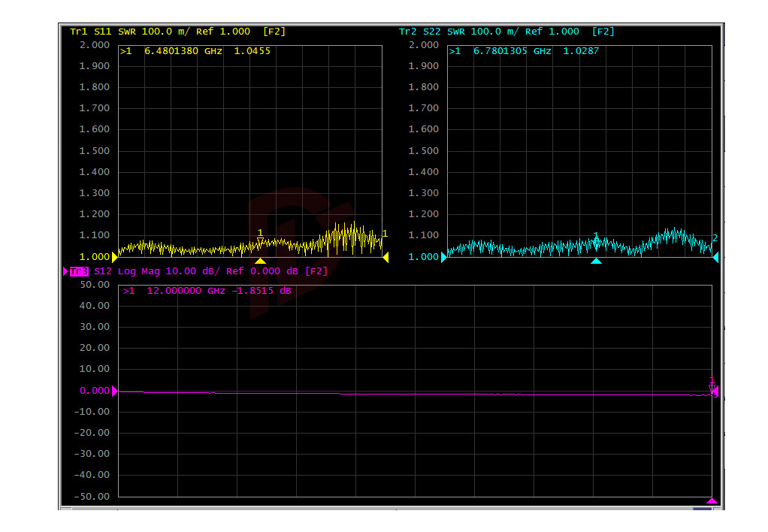This screenshot has height=532, width=768.
Task: Select marker 1 on the magenta S12 trace
Action: coord(712,385)
